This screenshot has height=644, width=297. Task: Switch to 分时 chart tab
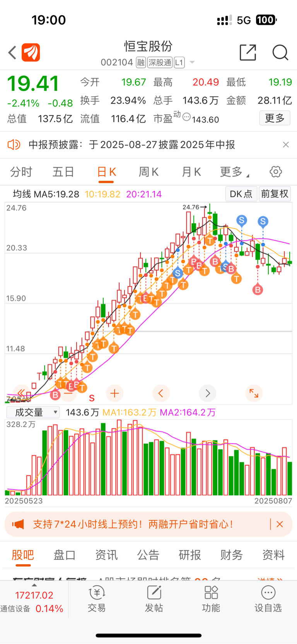pyautogui.click(x=21, y=172)
